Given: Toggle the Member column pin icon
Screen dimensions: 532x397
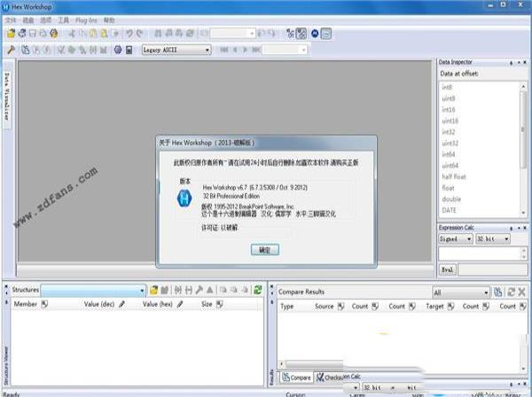Looking at the screenshot, I should click(43, 304).
